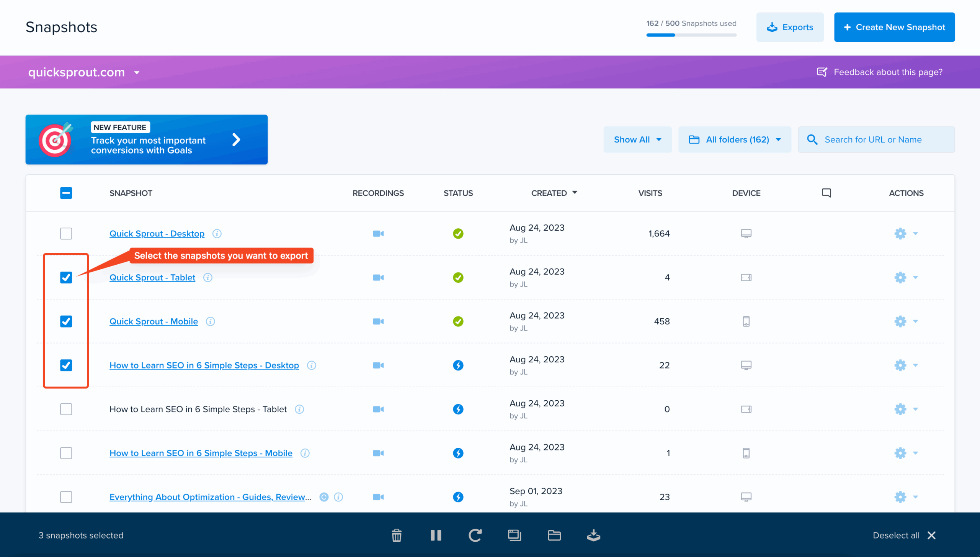Expand actions arrow for Quick Sprout - Tablet

[x=916, y=277]
